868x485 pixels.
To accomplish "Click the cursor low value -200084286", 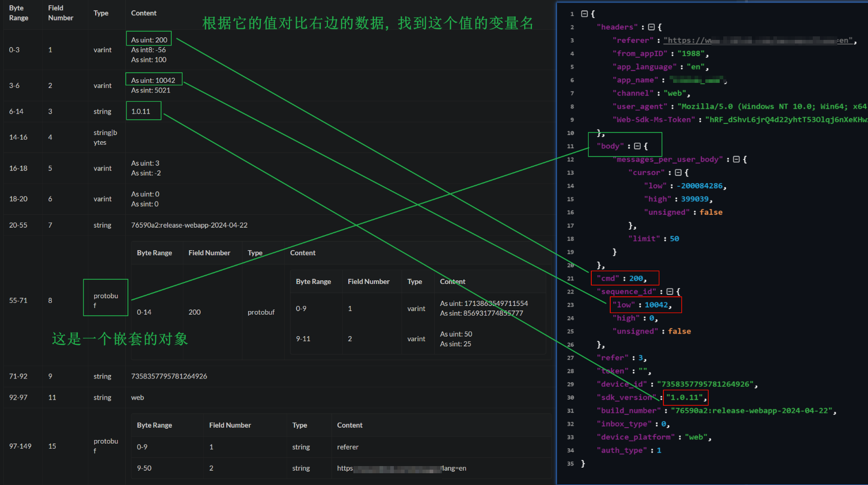I will (x=700, y=186).
